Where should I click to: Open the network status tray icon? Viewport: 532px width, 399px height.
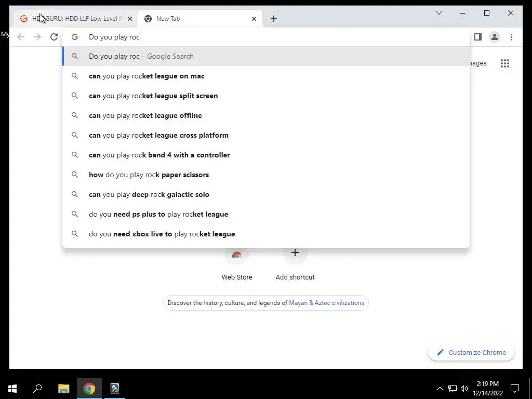point(453,389)
